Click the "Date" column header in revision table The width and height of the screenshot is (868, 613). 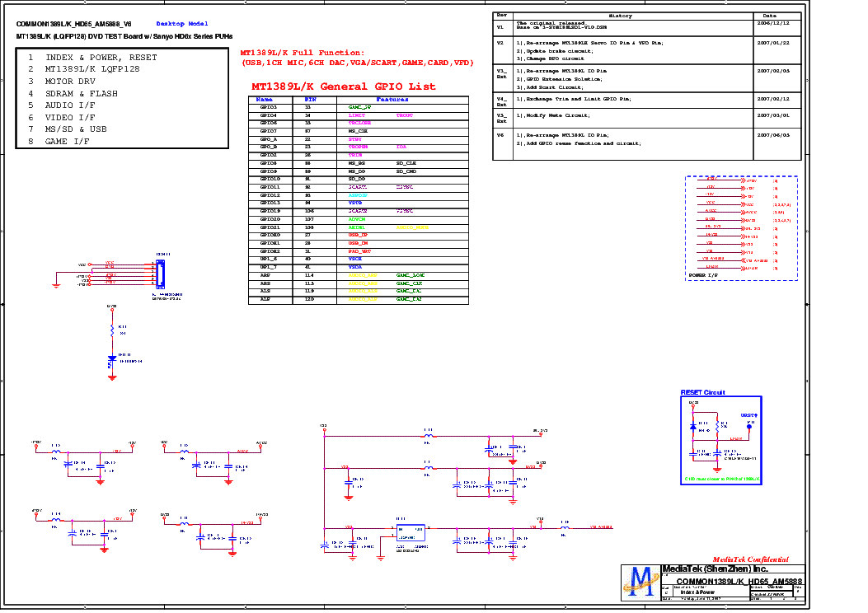tap(769, 16)
